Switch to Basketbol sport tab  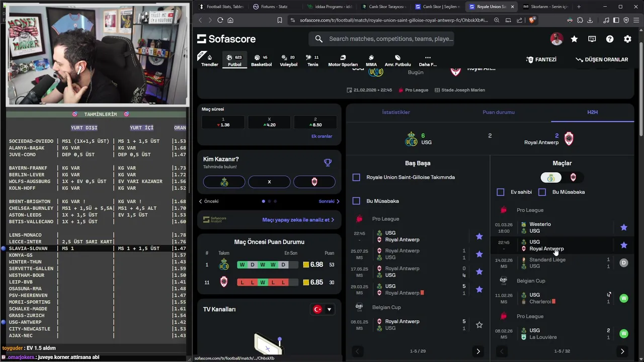261,60
